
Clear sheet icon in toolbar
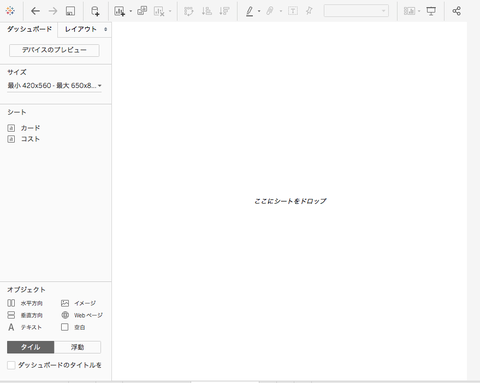click(159, 11)
